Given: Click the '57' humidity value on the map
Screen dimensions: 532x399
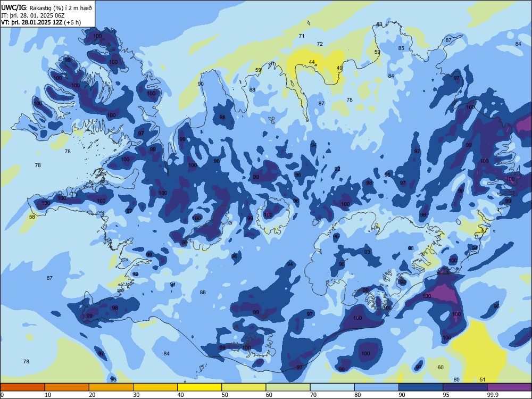Looking at the screenshot, I should pyautogui.click(x=484, y=230).
